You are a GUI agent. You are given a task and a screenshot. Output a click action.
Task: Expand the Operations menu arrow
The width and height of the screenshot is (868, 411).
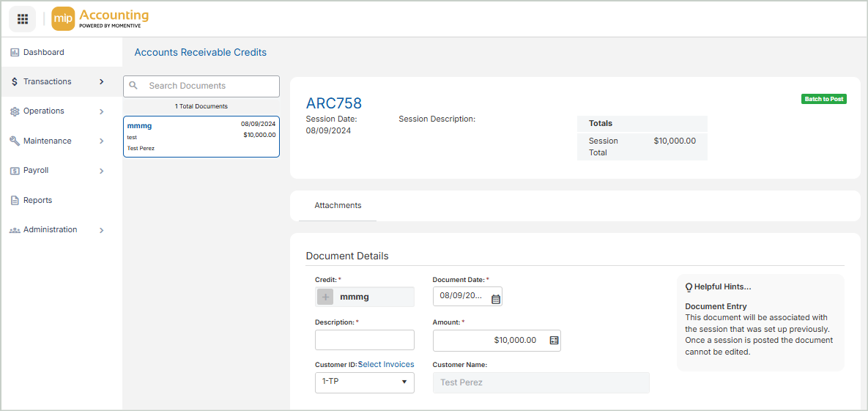101,111
